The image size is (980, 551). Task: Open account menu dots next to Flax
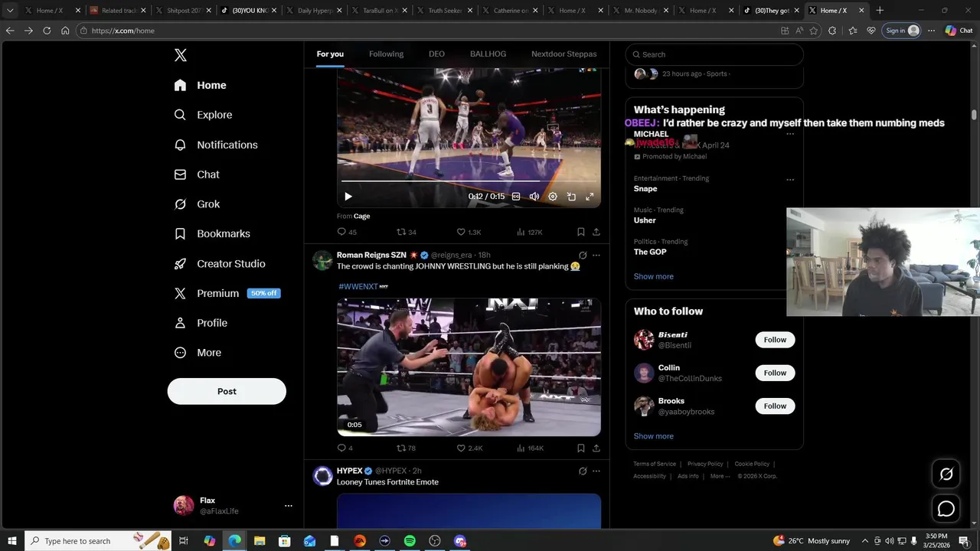tap(289, 506)
